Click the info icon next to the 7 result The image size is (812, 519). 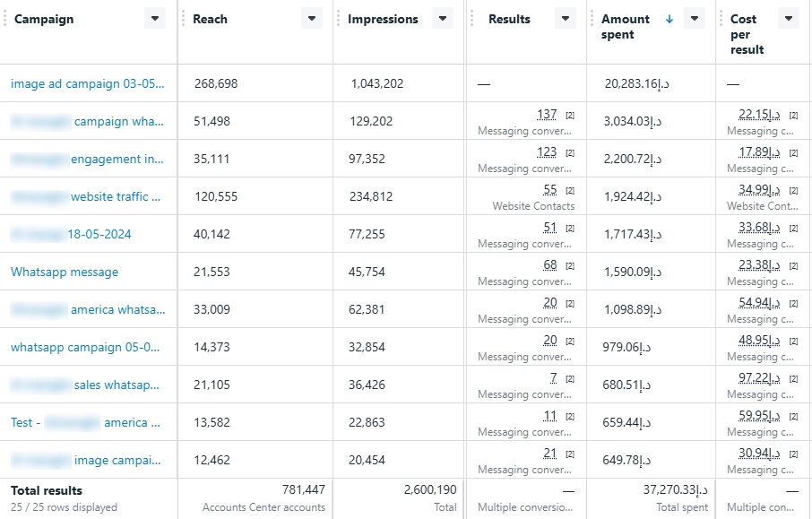(x=569, y=378)
